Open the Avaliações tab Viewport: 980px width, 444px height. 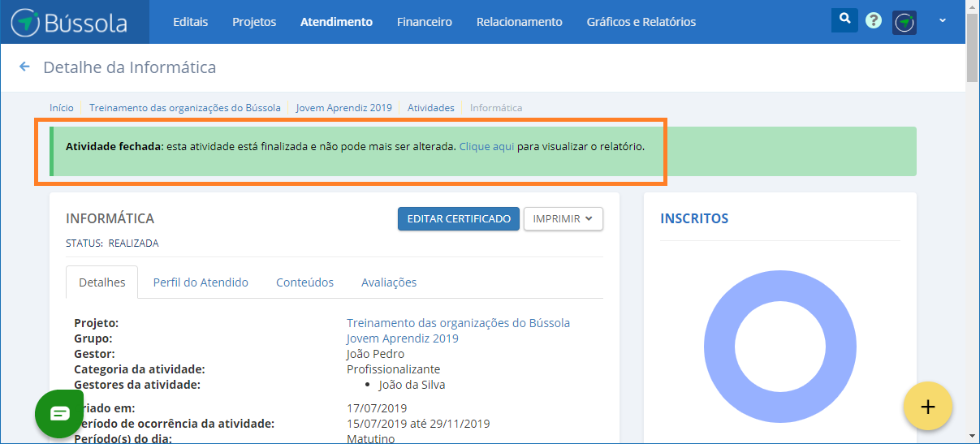(388, 282)
